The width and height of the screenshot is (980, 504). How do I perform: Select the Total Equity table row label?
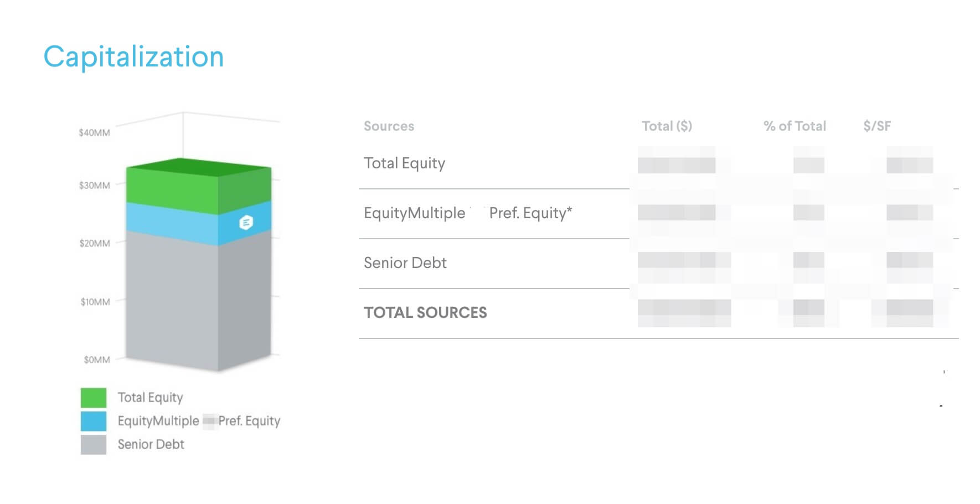pyautogui.click(x=404, y=163)
